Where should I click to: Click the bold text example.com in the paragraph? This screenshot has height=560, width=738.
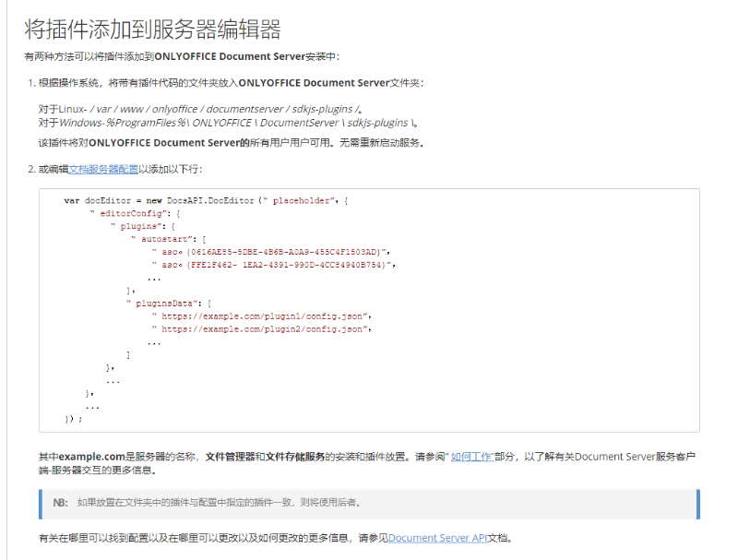point(91,457)
